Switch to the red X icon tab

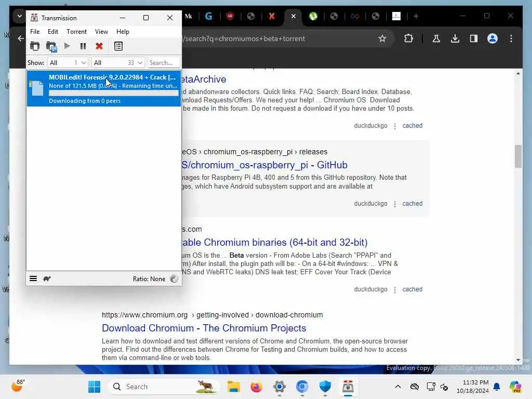tap(271, 16)
